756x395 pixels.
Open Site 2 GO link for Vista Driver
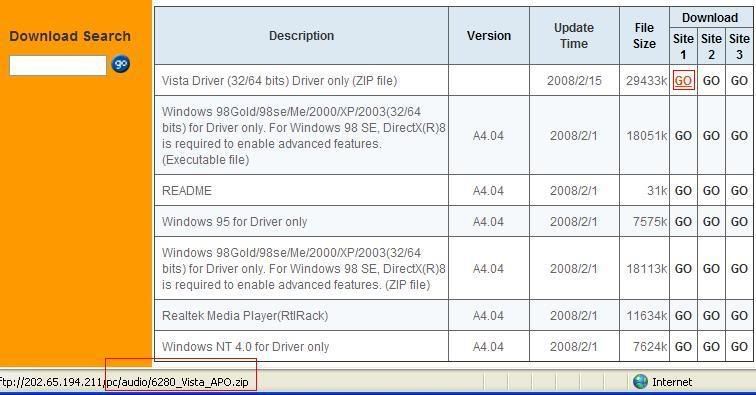(x=711, y=81)
